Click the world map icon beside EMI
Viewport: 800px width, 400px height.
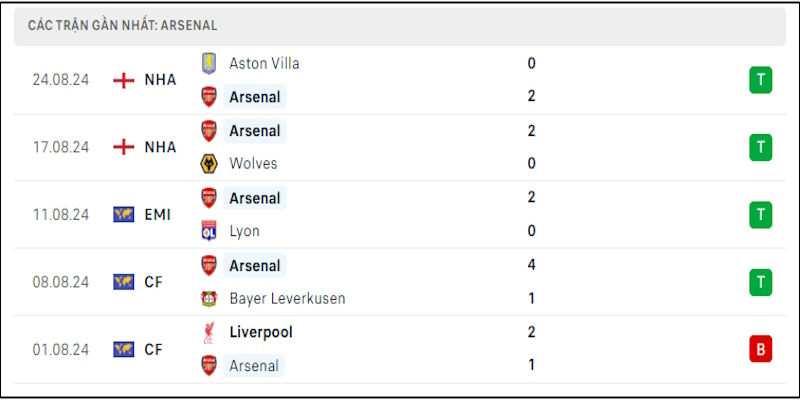[124, 214]
